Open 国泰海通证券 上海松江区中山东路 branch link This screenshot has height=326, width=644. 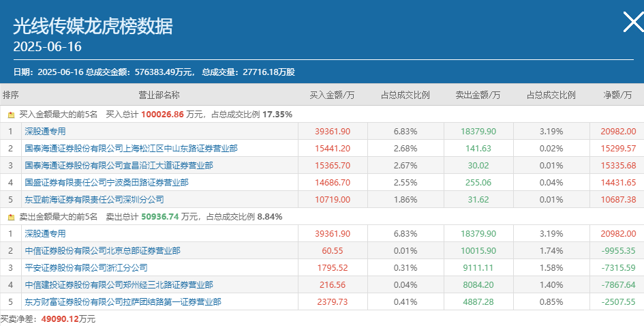pos(131,149)
